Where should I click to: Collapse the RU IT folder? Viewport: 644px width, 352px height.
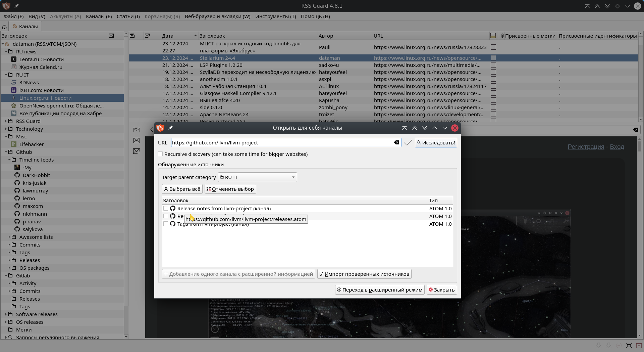(6, 75)
